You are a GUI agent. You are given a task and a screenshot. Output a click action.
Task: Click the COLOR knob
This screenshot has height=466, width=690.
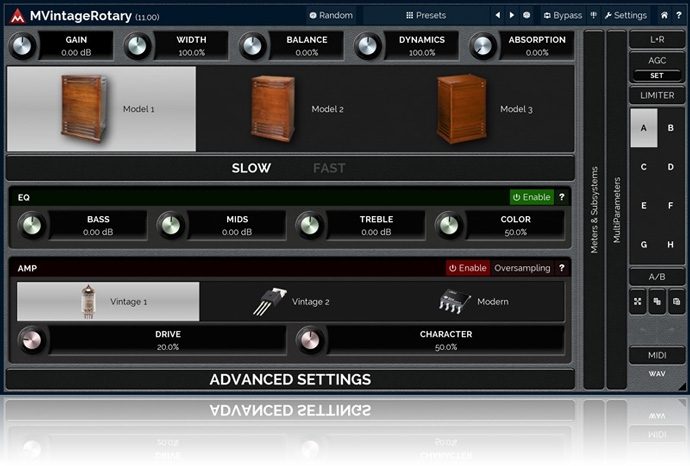(449, 225)
